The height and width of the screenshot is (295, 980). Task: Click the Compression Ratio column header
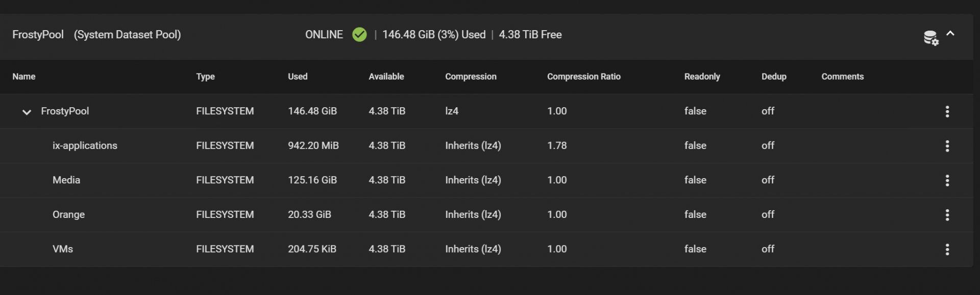[x=583, y=77]
